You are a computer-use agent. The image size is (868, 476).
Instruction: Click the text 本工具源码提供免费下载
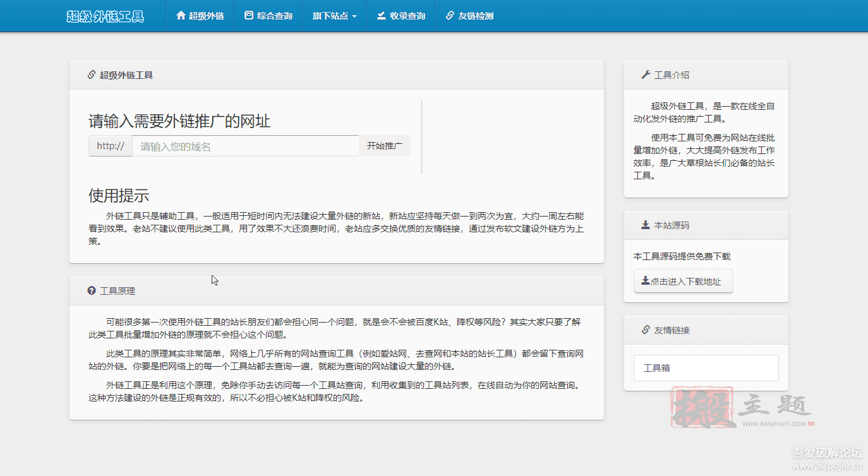682,256
